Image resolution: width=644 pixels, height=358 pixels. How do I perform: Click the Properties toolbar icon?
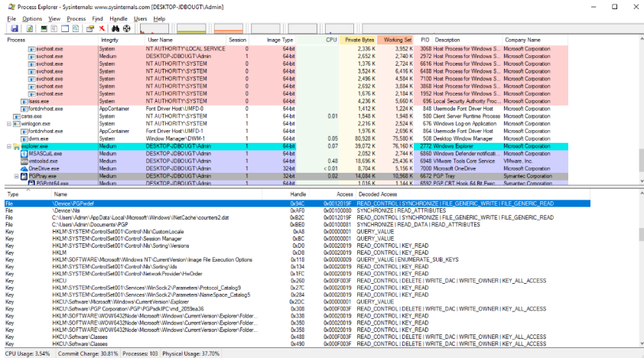pos(89,28)
